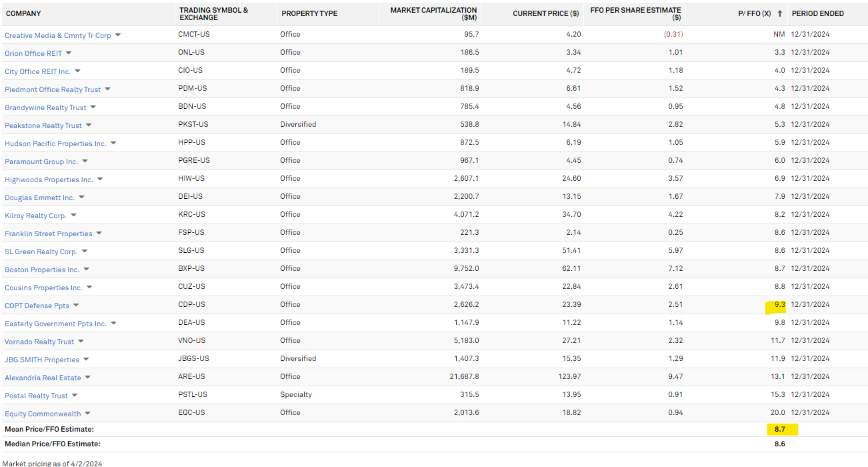The height and width of the screenshot is (467, 868).
Task: Open the Boston Properties Inc. dropdown caret
Action: [86, 269]
